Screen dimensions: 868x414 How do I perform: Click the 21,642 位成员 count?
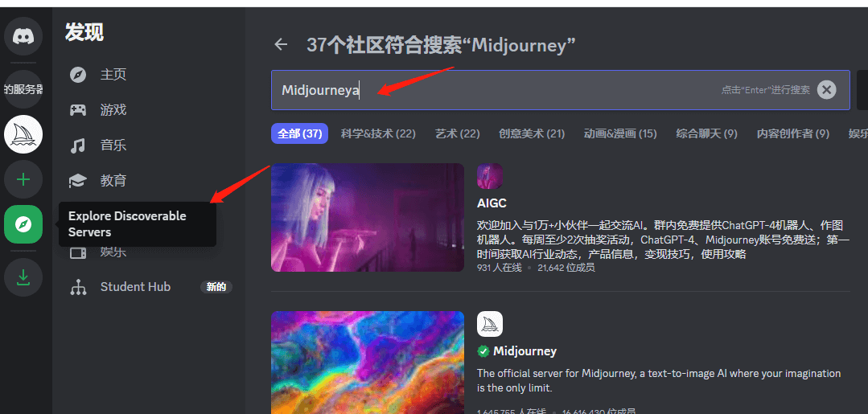pyautogui.click(x=566, y=268)
